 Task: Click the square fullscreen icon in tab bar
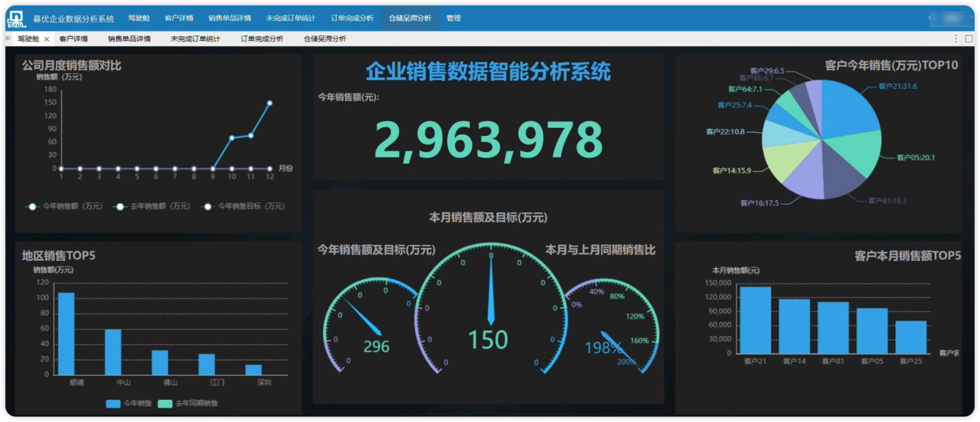(968, 39)
